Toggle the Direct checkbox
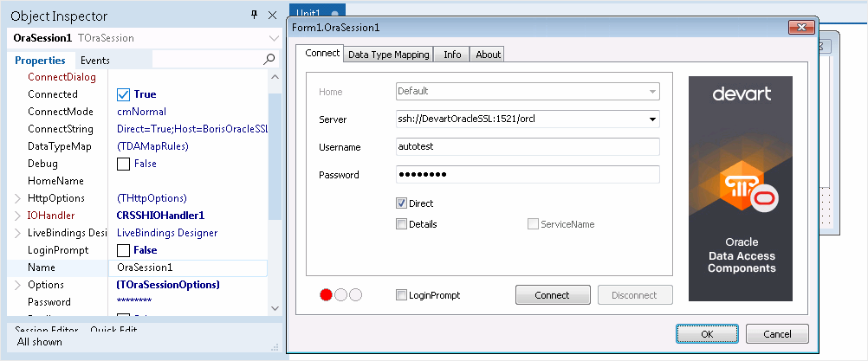Viewport: 868px width, 361px height. click(401, 203)
